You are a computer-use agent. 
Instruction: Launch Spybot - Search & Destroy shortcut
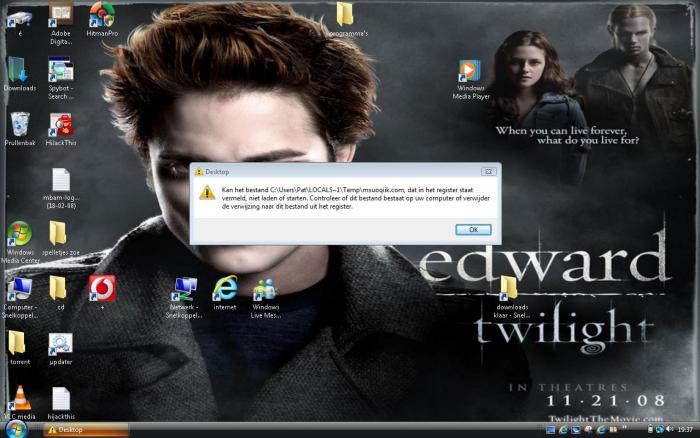point(61,78)
